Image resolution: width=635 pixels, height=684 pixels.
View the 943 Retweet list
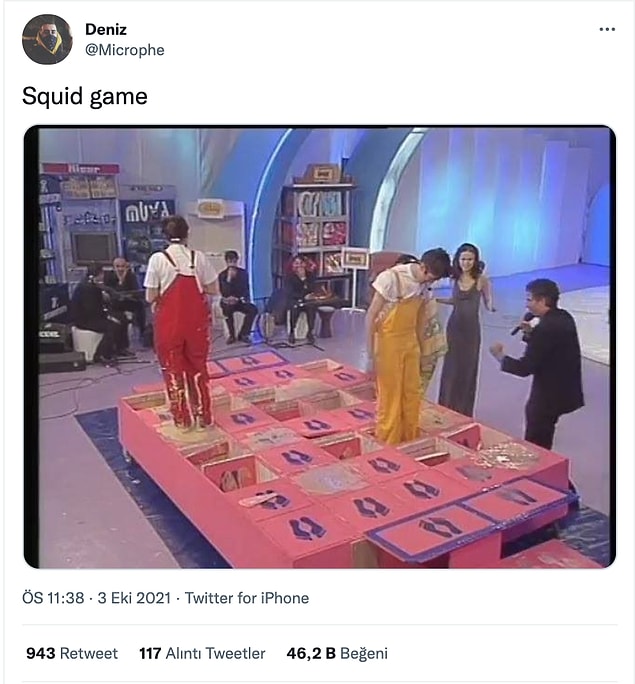[x=72, y=653]
